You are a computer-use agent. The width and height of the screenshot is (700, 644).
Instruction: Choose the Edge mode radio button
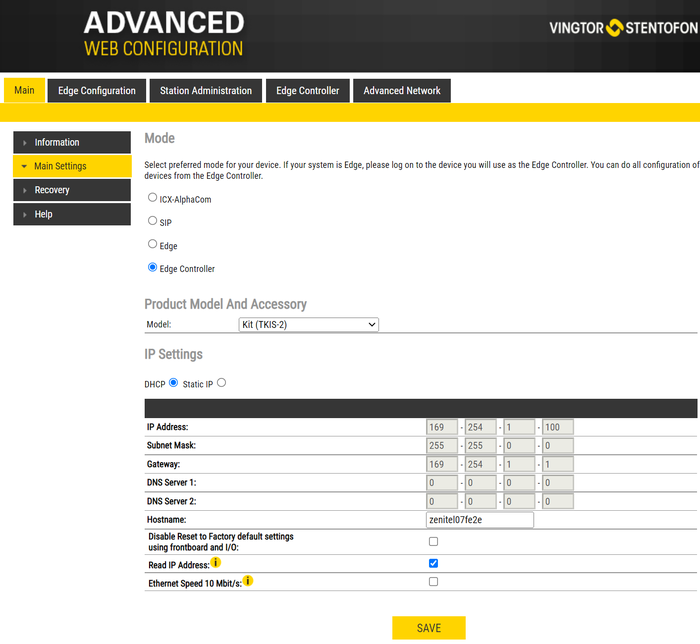coord(153,244)
